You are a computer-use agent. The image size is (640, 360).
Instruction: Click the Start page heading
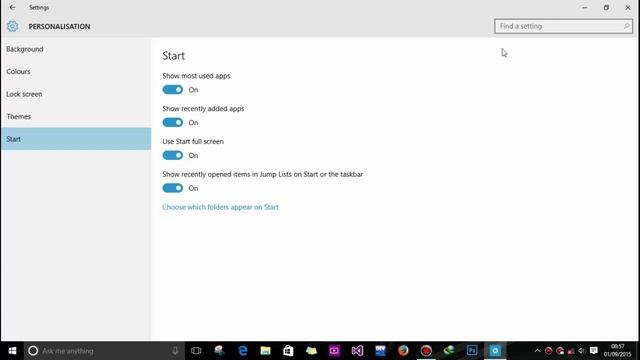coord(173,56)
